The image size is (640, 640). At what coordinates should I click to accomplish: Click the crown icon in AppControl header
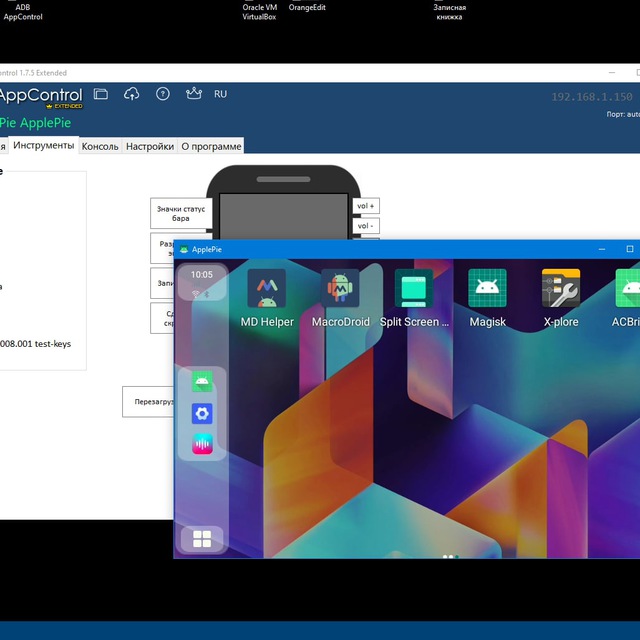194,94
